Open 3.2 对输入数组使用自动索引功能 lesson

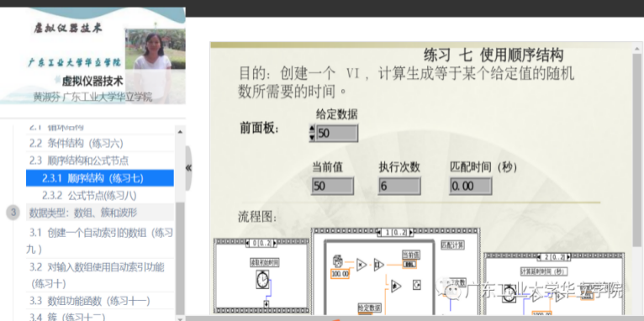pyautogui.click(x=100, y=276)
